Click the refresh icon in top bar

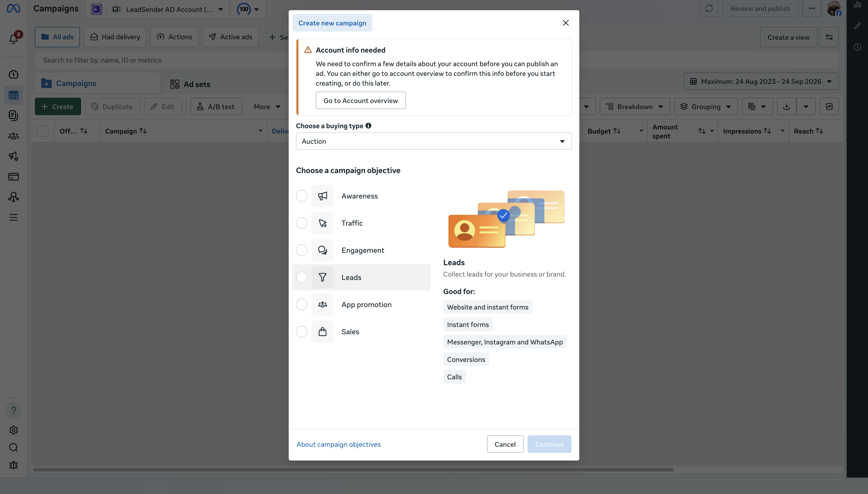709,8
